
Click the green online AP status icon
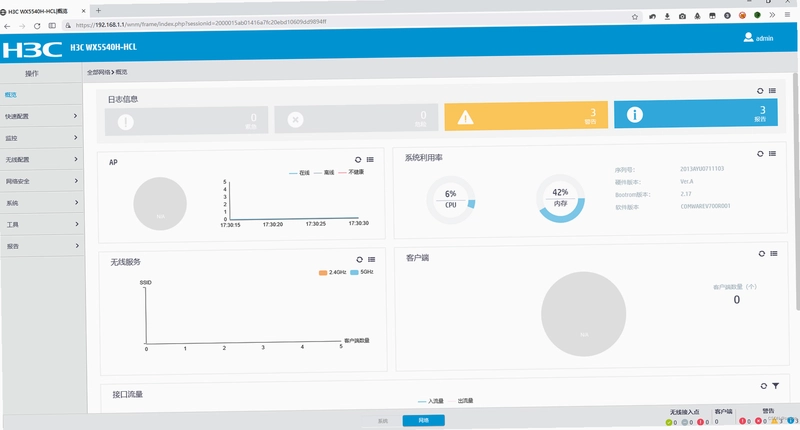(x=668, y=422)
